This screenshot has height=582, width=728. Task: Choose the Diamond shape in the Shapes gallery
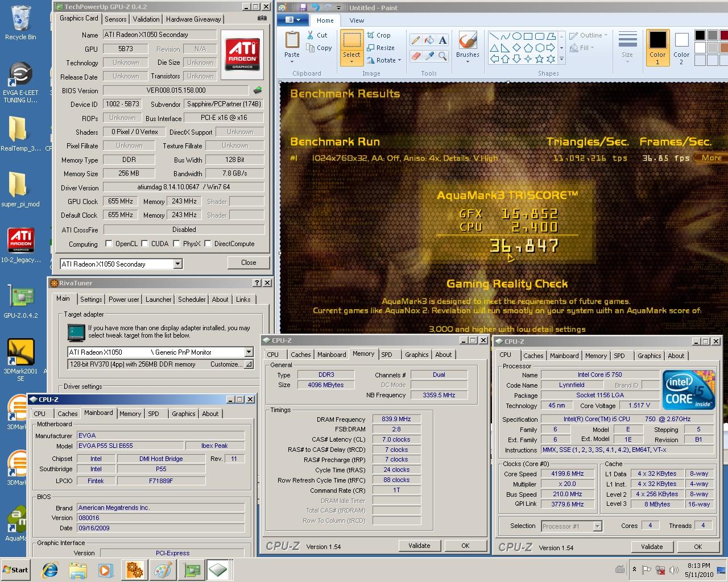[516, 48]
